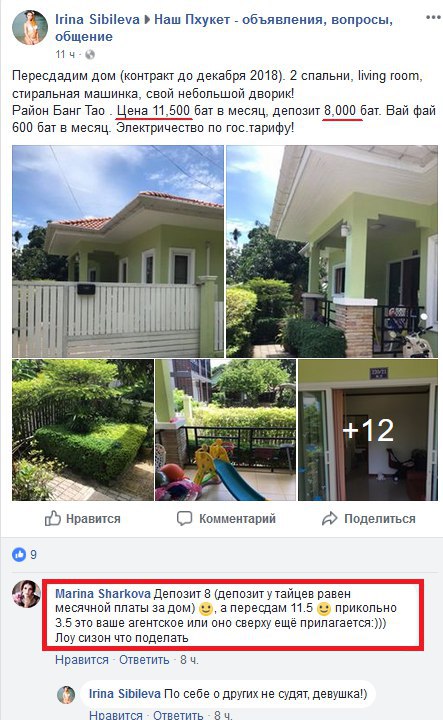
Task: Open Marina Sharkova's profile name link
Action: 102,594
